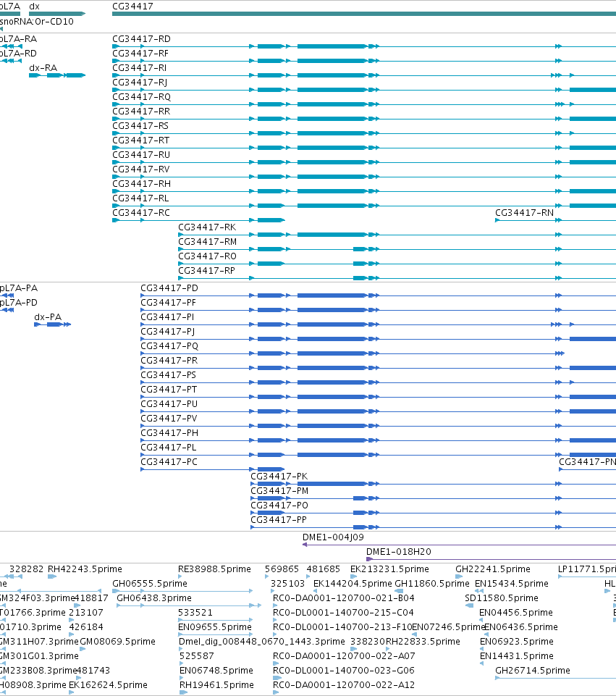
Task: Open the RH22833.5prime EST label
Action: [423, 642]
